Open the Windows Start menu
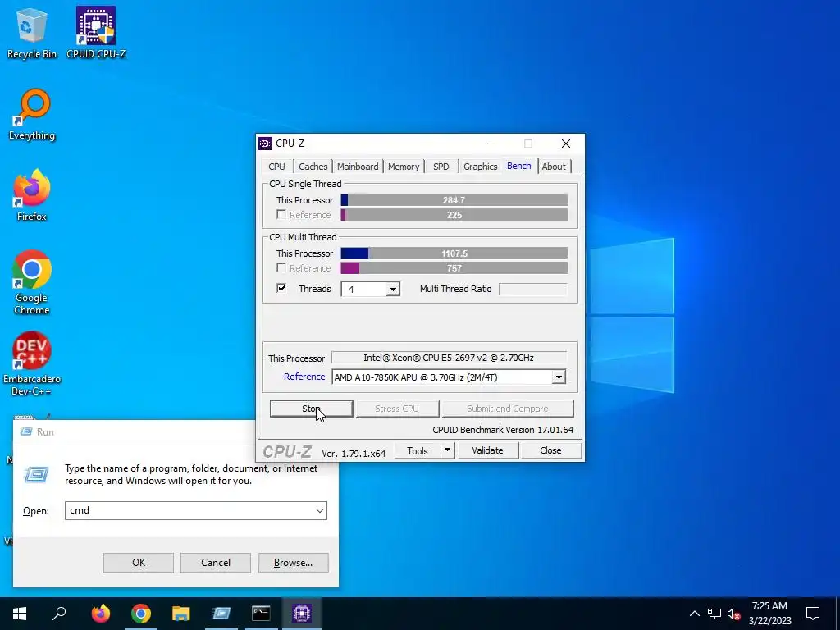The height and width of the screenshot is (630, 840). 20,614
